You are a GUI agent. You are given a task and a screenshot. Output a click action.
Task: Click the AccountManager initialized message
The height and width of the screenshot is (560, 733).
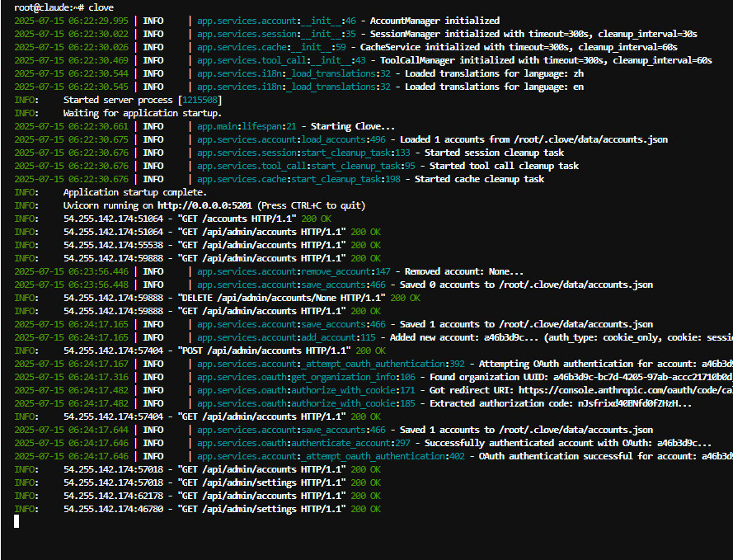click(x=435, y=21)
